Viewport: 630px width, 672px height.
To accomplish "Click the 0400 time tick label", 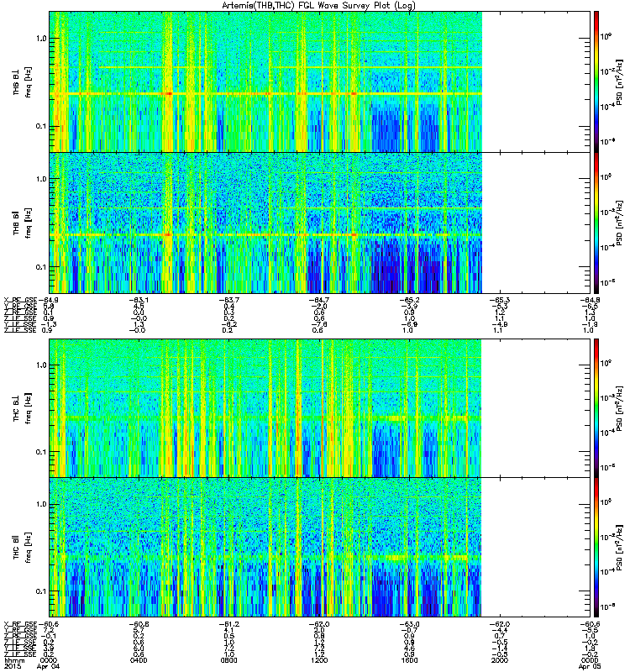I will (x=139, y=660).
